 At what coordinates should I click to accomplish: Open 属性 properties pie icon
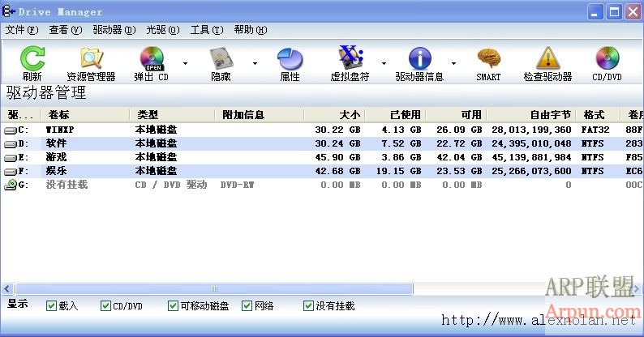[x=290, y=58]
